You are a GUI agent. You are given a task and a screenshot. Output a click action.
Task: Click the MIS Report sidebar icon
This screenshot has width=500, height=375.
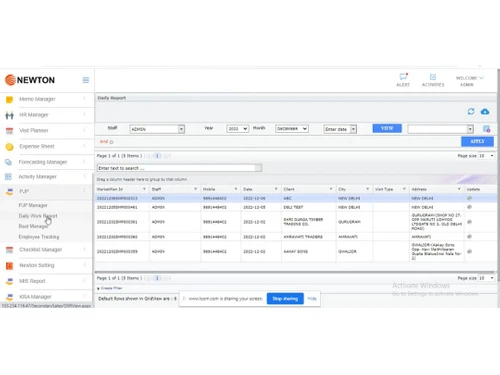9,281
